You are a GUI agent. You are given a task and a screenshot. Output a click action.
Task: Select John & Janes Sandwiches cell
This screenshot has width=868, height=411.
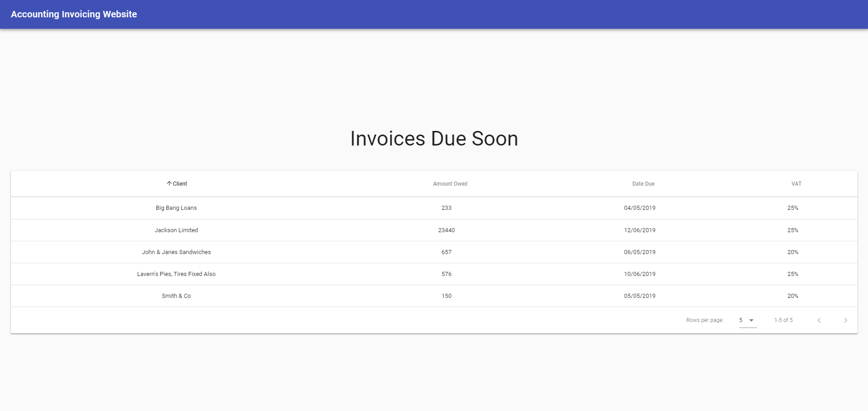176,252
